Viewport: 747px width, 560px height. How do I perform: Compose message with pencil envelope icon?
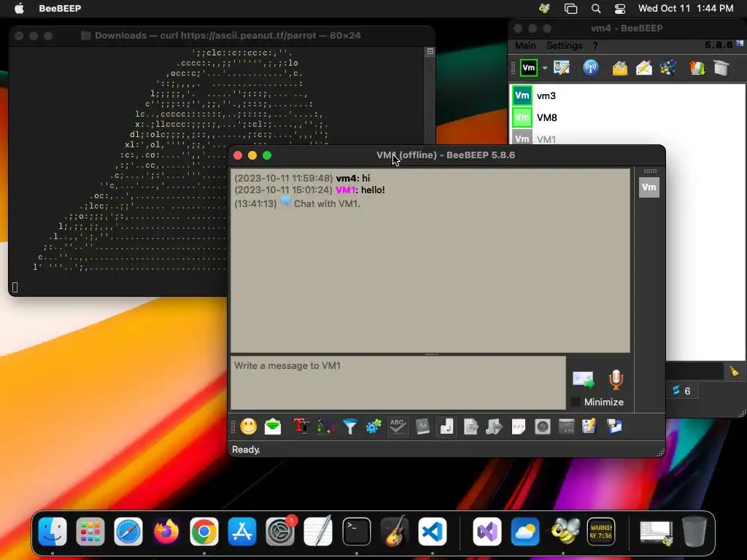(643, 68)
